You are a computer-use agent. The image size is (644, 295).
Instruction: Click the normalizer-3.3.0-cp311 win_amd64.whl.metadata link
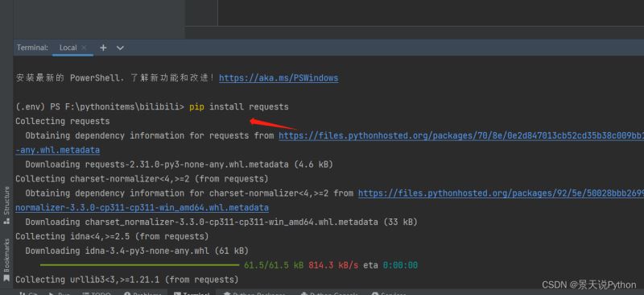[142, 208]
